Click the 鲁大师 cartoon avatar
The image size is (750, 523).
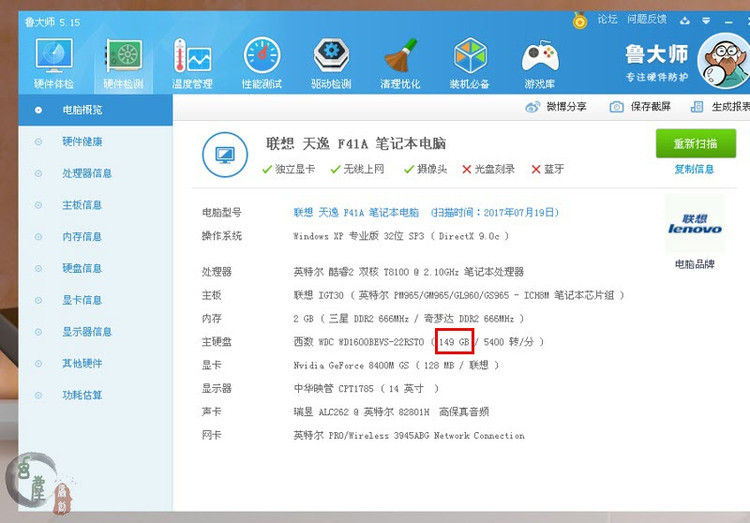pos(724,61)
